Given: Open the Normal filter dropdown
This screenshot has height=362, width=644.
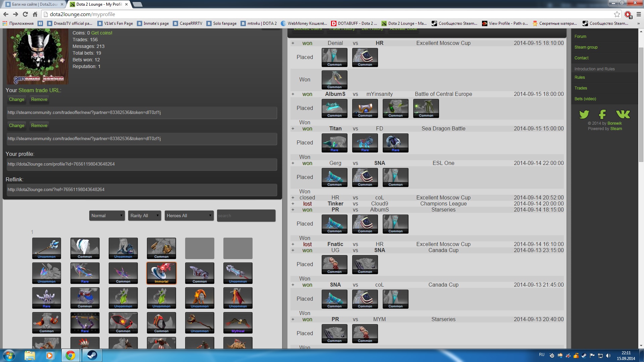Looking at the screenshot, I should (x=107, y=216).
